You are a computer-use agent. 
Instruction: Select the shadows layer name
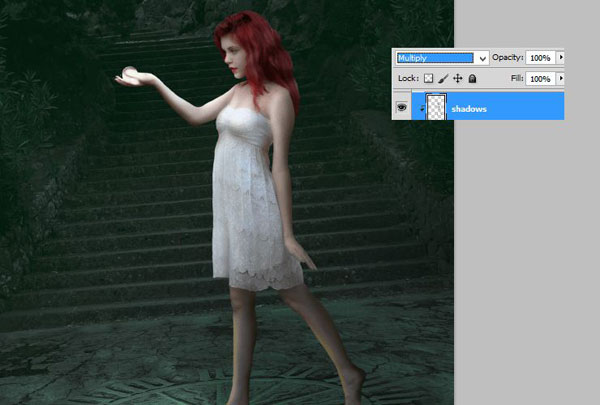pos(469,109)
